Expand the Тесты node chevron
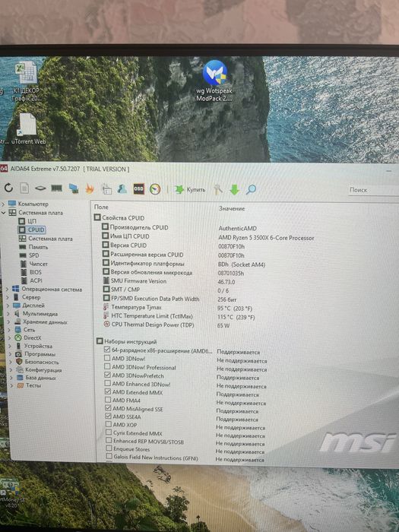 pyautogui.click(x=11, y=385)
